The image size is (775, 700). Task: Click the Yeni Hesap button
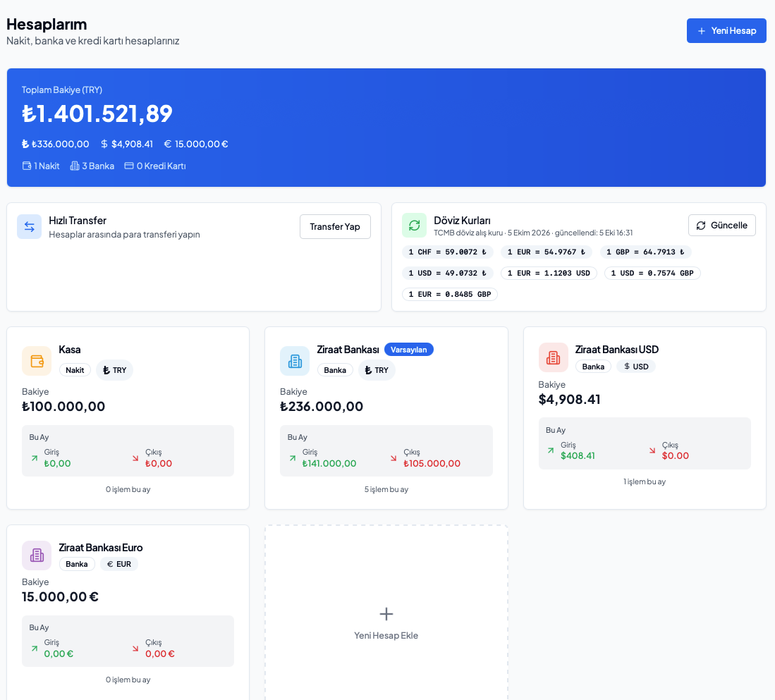point(726,30)
